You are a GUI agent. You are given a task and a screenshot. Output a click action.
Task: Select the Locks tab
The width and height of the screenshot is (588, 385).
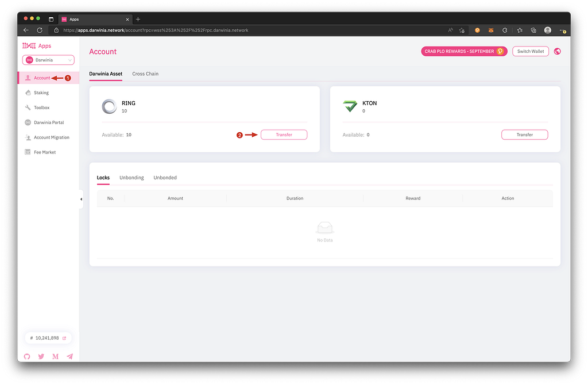tap(103, 178)
